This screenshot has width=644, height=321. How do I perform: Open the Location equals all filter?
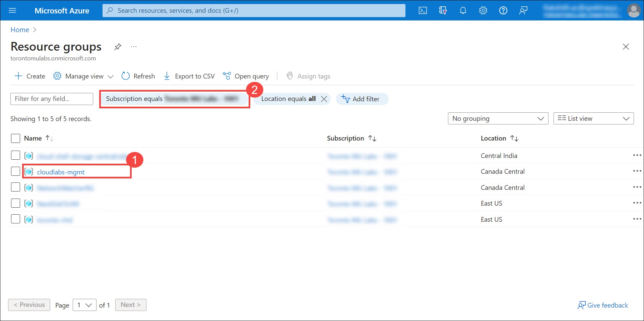tap(288, 99)
